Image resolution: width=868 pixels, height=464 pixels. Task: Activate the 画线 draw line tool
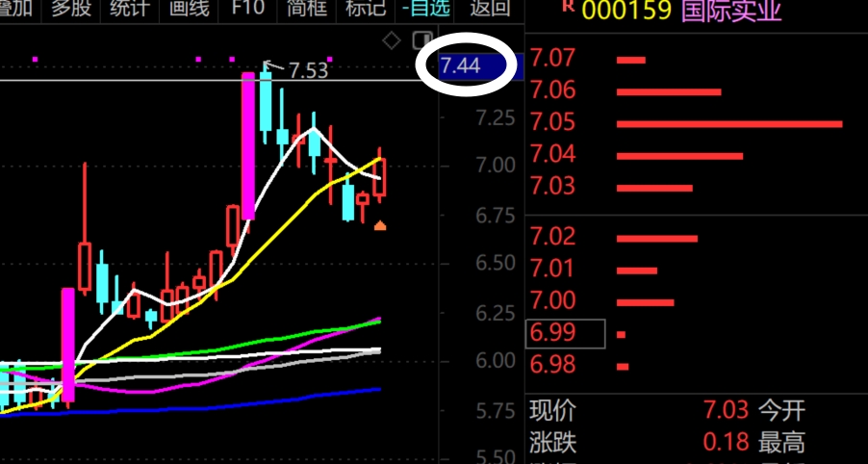coord(189,10)
